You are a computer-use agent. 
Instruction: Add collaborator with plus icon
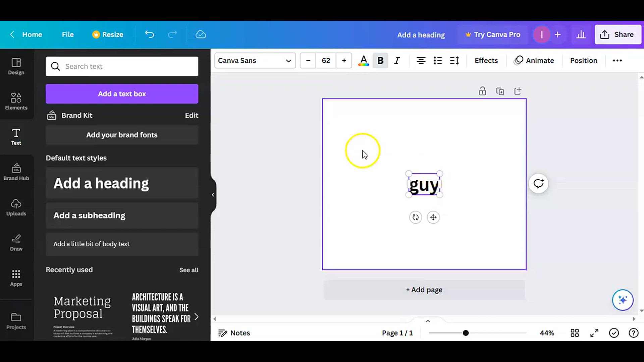pyautogui.click(x=557, y=35)
